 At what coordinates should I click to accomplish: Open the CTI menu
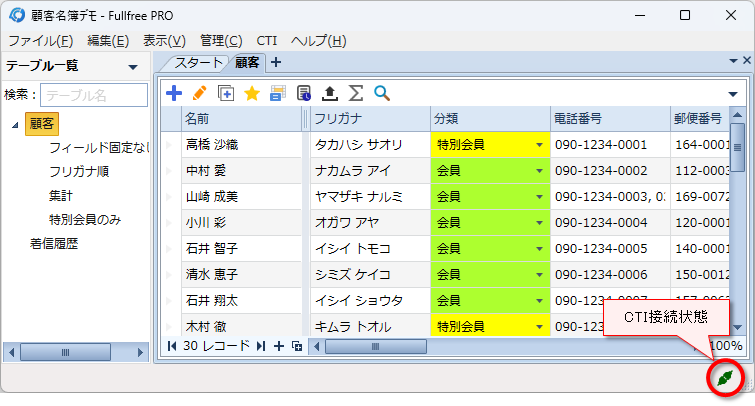(267, 41)
